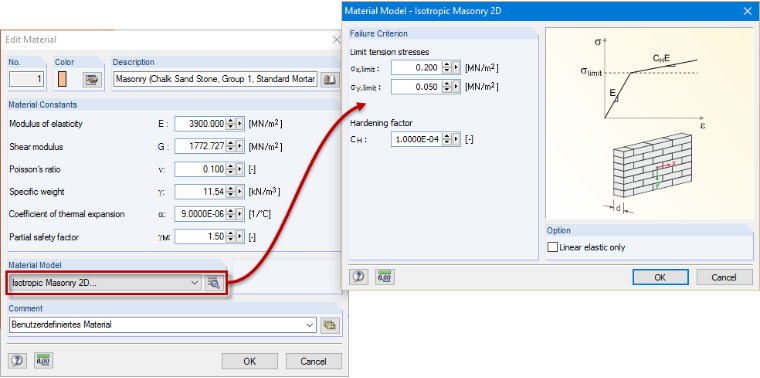The width and height of the screenshot is (760, 378).
Task: Click the material No. field
Action: click(27, 79)
